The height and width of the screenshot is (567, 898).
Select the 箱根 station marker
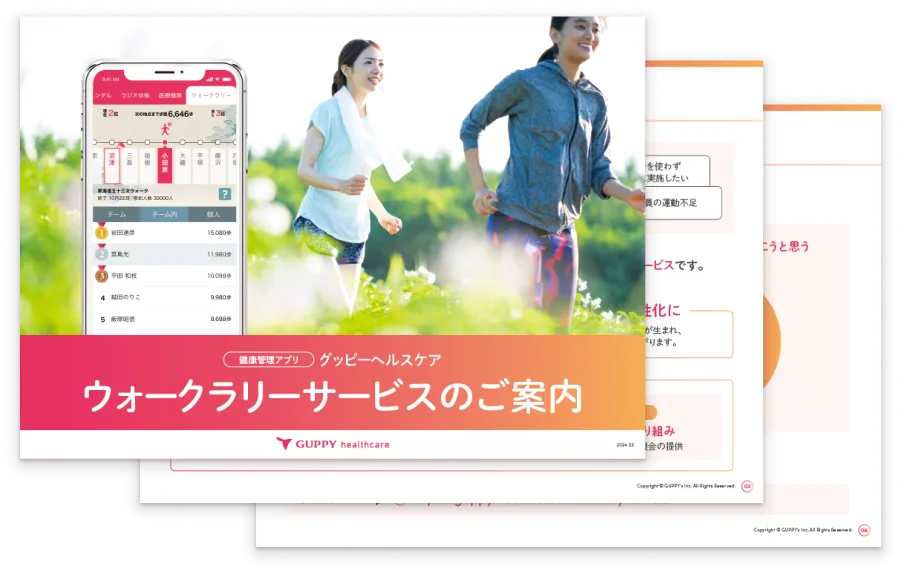[147, 165]
